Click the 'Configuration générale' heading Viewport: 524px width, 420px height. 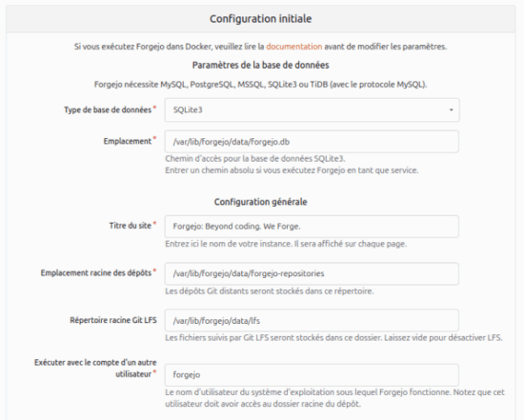pyautogui.click(x=261, y=202)
